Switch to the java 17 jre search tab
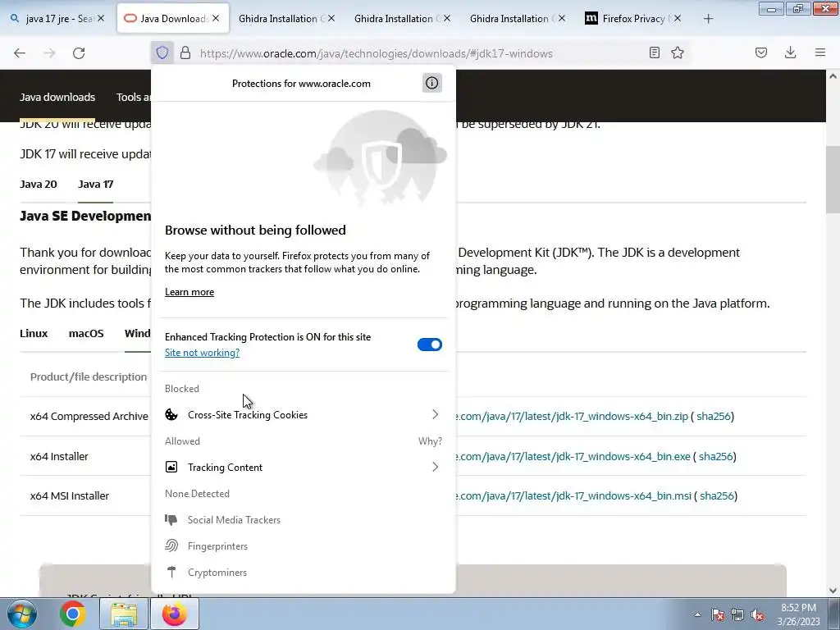This screenshot has width=840, height=630. pos(57,18)
